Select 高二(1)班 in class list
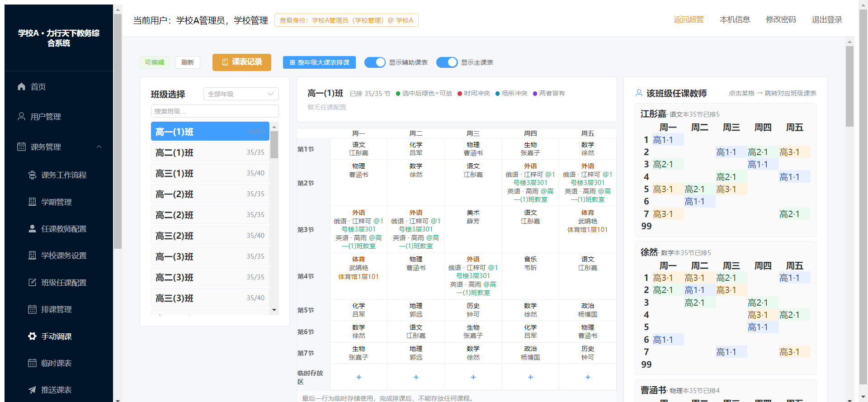The width and height of the screenshot is (868, 402). [210, 152]
